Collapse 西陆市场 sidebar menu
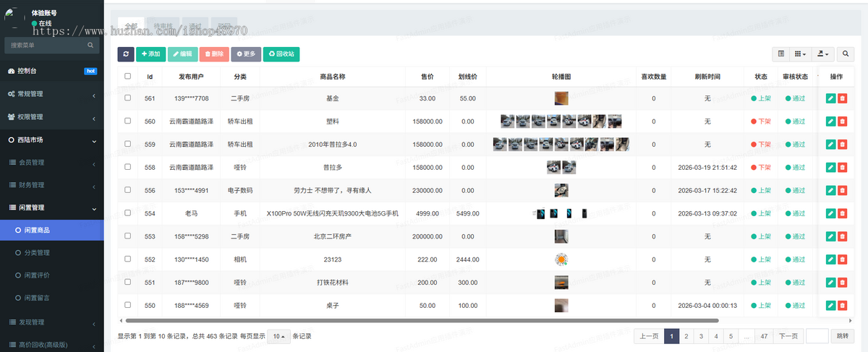Viewport: 868px width, 352px height. [52, 139]
